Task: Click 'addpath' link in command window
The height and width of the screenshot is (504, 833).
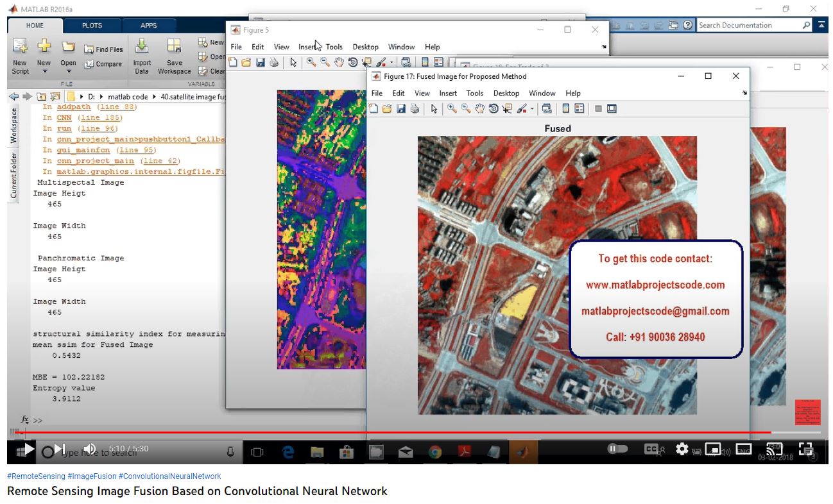Action: click(x=74, y=107)
